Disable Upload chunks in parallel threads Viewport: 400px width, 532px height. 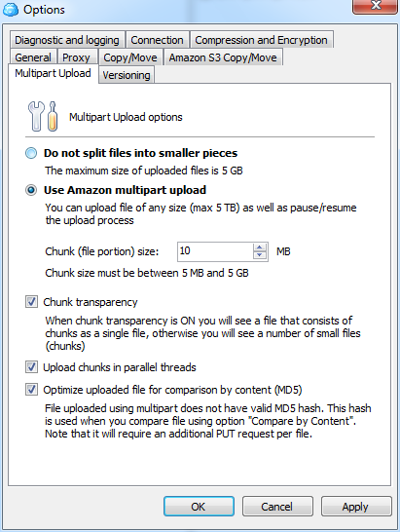click(x=31, y=366)
